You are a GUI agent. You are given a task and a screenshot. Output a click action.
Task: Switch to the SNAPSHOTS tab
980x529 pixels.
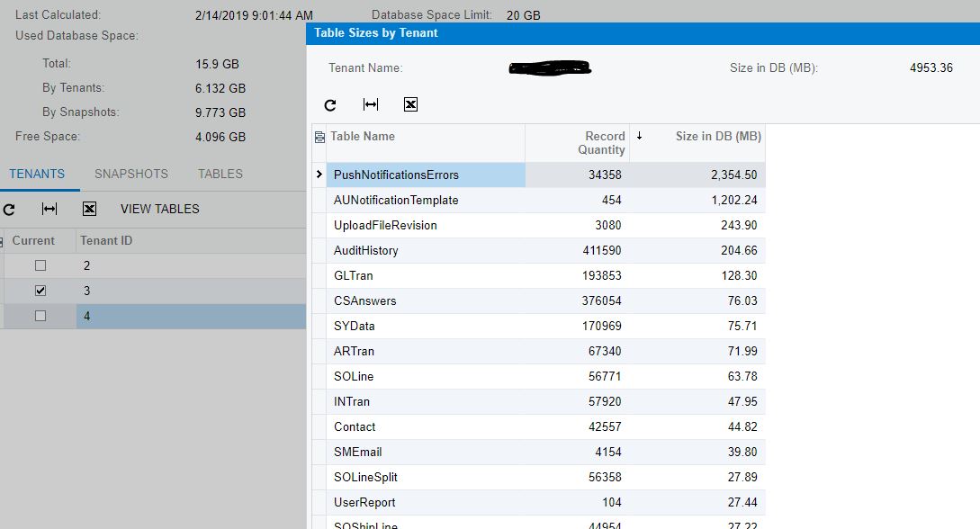130,174
